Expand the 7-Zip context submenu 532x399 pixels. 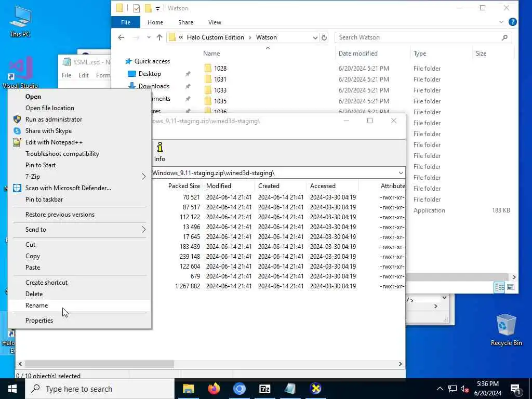pos(143,177)
